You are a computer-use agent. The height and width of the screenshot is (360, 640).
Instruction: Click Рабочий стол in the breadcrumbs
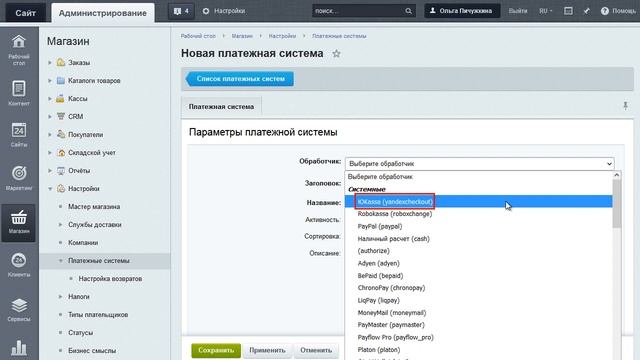pyautogui.click(x=198, y=36)
